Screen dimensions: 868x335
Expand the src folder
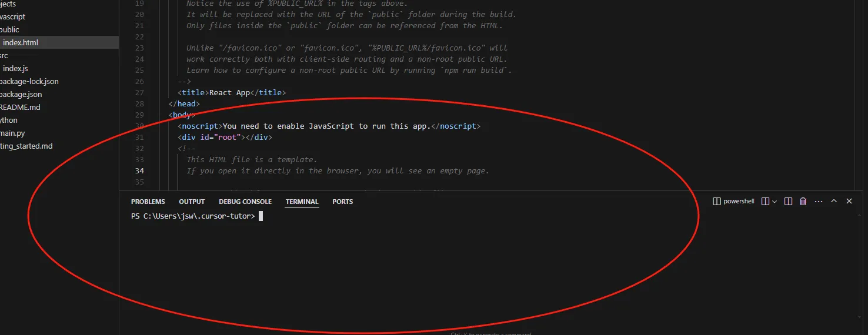coord(4,55)
